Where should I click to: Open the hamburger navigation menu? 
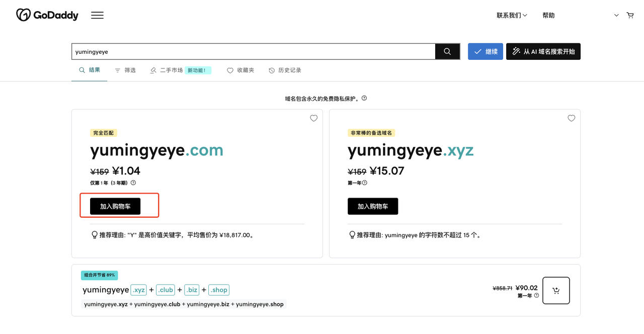coord(97,15)
